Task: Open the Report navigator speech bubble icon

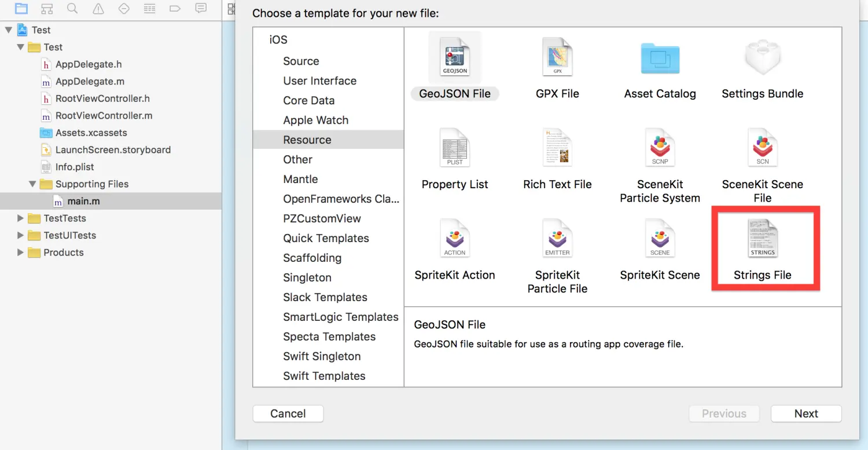Action: 201,8
